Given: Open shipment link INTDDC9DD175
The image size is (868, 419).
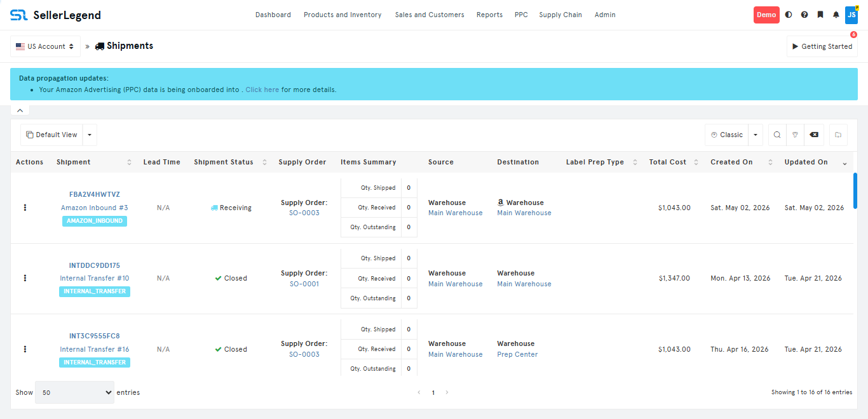Looking at the screenshot, I should click(x=95, y=265).
